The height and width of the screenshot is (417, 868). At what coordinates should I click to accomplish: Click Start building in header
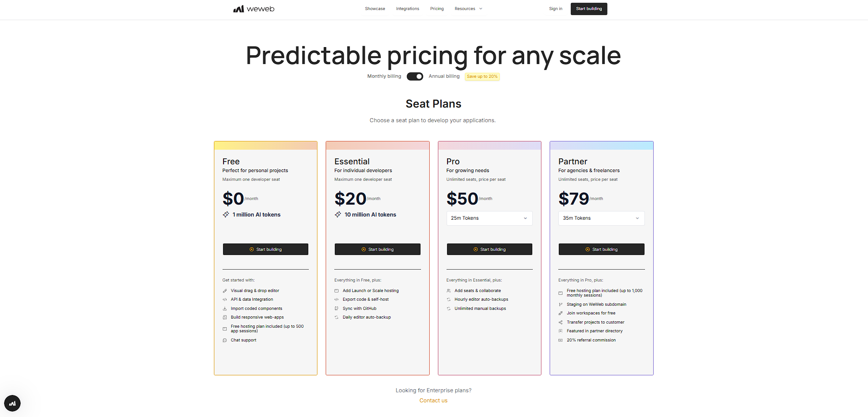(x=589, y=9)
